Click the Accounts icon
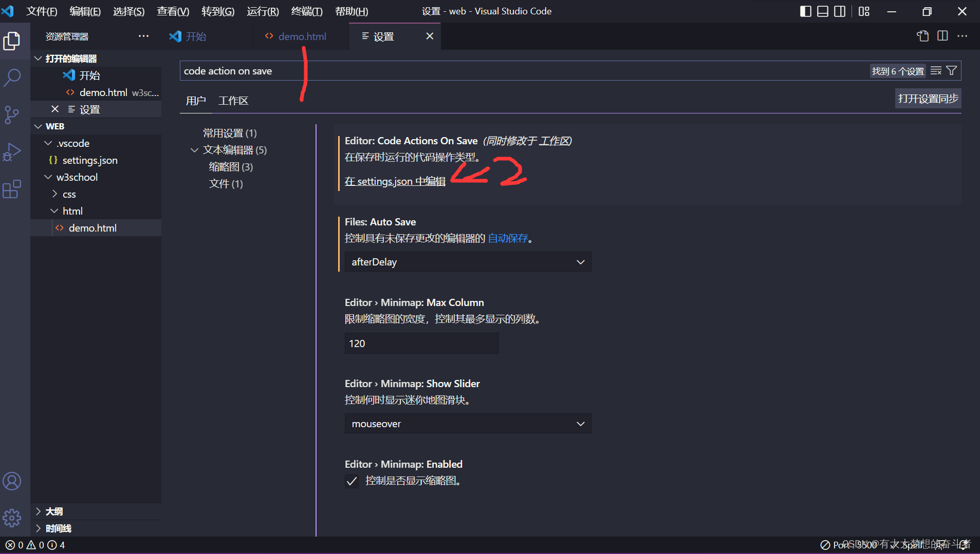Viewport: 980px width, 554px height. click(x=12, y=481)
